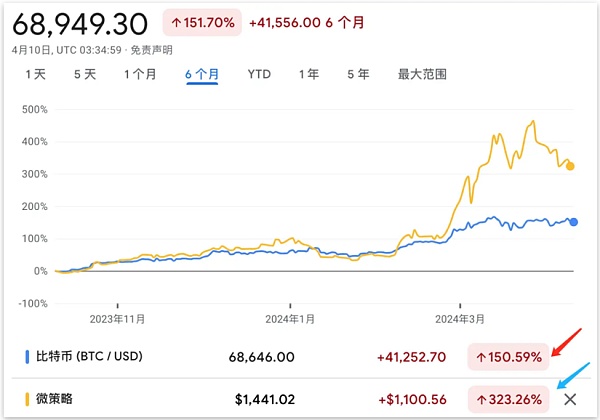Switch chart to YTD
Screen dimensions: 600x420
coord(259,74)
